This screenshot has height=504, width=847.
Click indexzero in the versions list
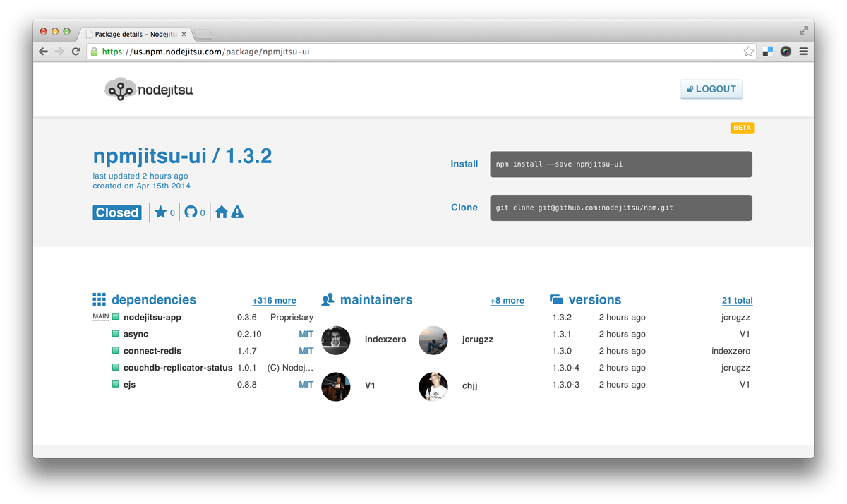click(731, 351)
